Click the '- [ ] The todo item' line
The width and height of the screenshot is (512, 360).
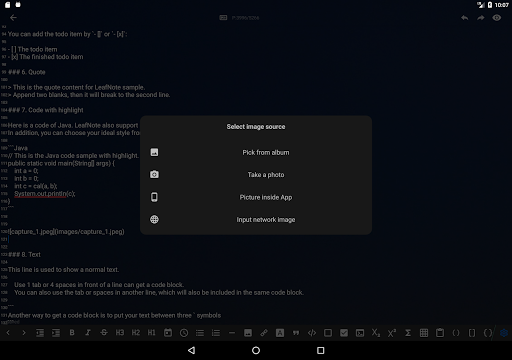(33, 49)
